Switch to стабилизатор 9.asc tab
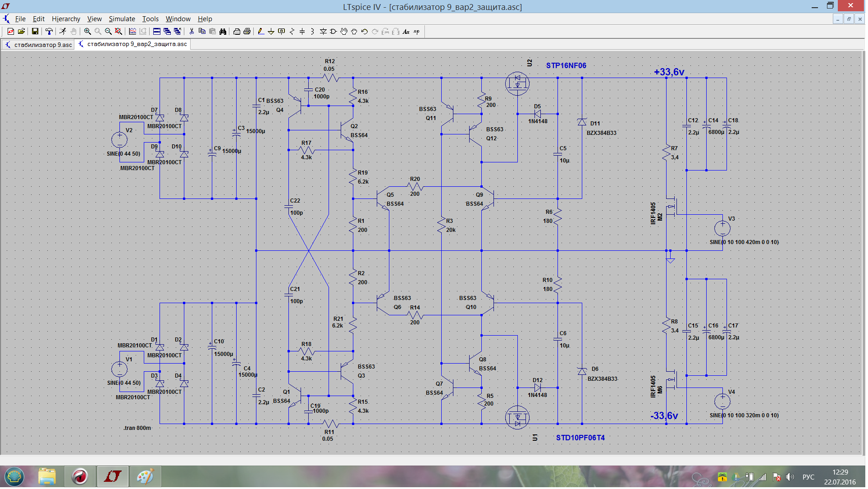Viewport: 868px width, 489px height. point(39,45)
